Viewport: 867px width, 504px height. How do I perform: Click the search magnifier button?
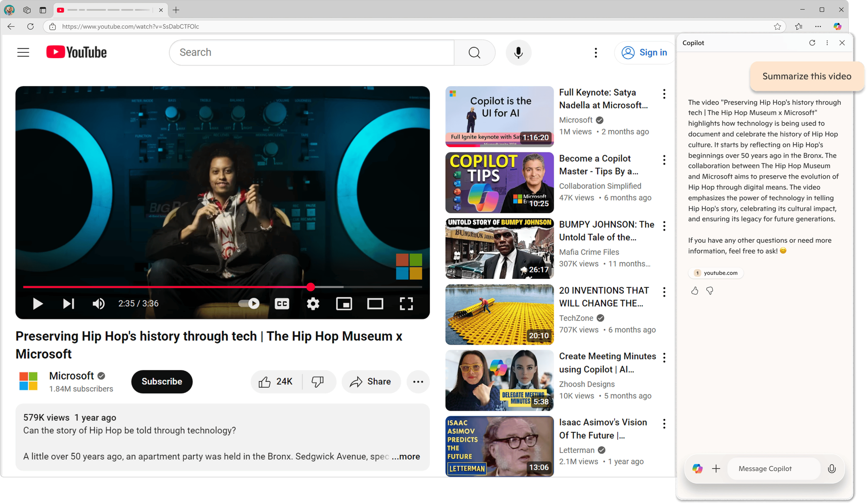(474, 52)
